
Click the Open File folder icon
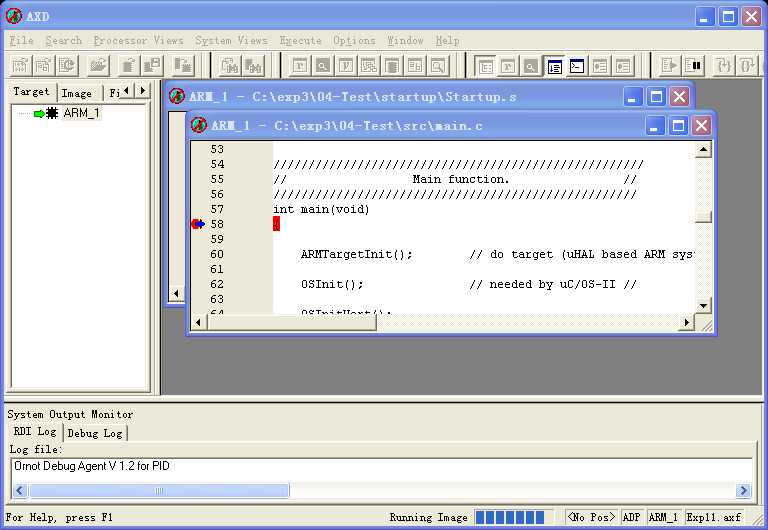[x=98, y=65]
